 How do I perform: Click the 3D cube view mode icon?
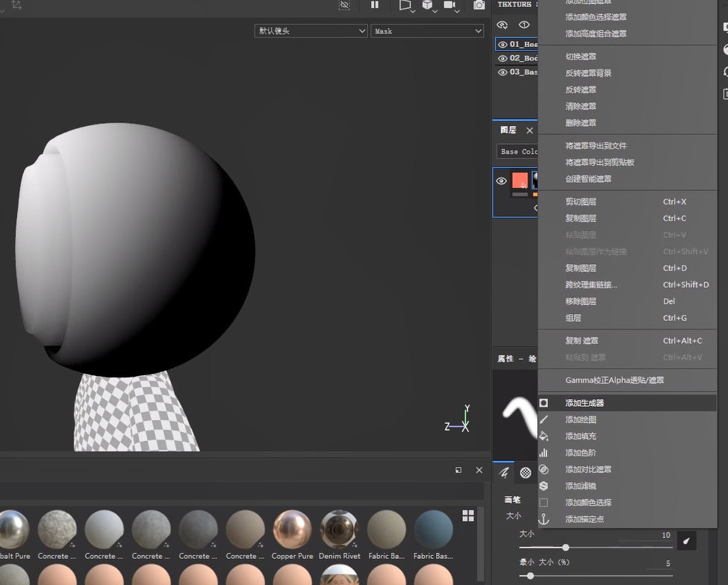click(x=427, y=4)
